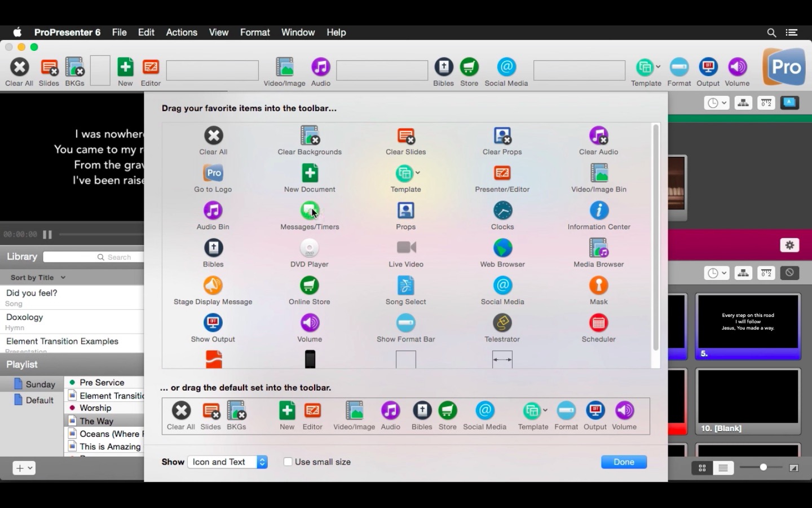The width and height of the screenshot is (812, 508).
Task: Click the Done button
Action: click(624, 462)
